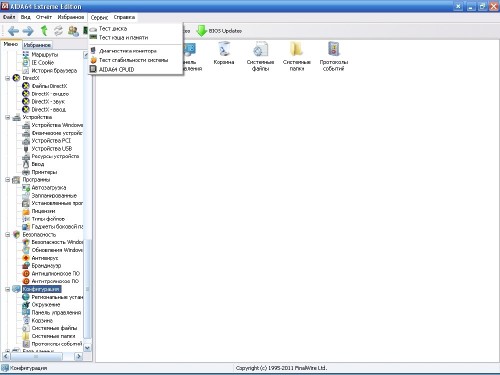Open Протоколы событий icon in right pane
Viewport: 500px width, 375px height.
(334, 56)
